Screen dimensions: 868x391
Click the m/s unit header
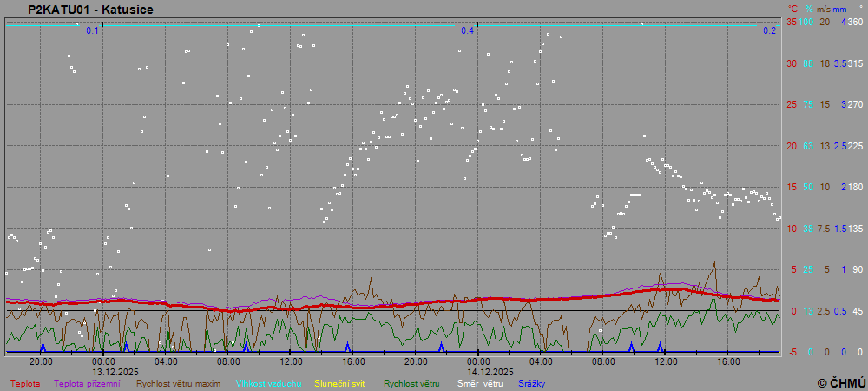(824, 9)
